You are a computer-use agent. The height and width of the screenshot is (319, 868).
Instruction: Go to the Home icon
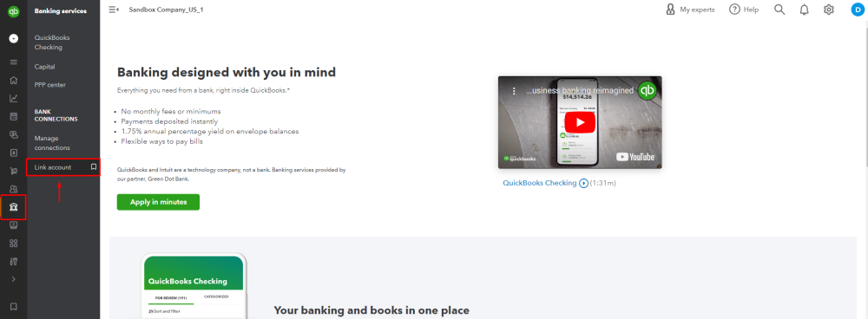(14, 80)
